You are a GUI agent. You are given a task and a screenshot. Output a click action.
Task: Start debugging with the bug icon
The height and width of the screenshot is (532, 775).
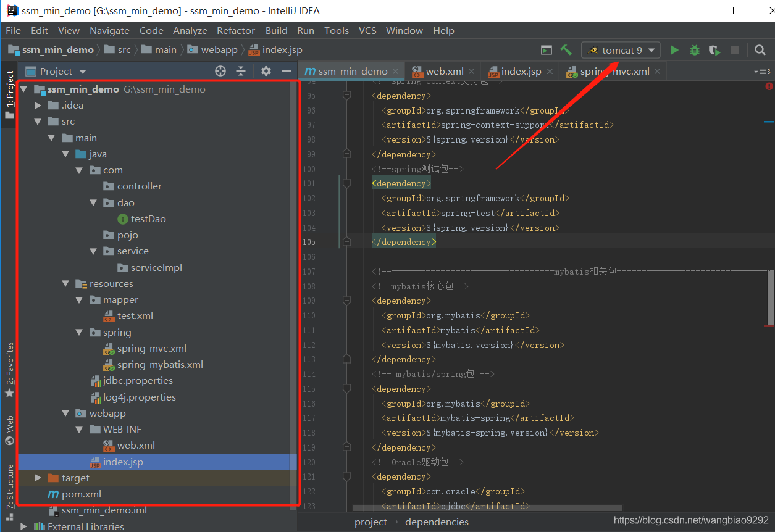[x=695, y=50]
